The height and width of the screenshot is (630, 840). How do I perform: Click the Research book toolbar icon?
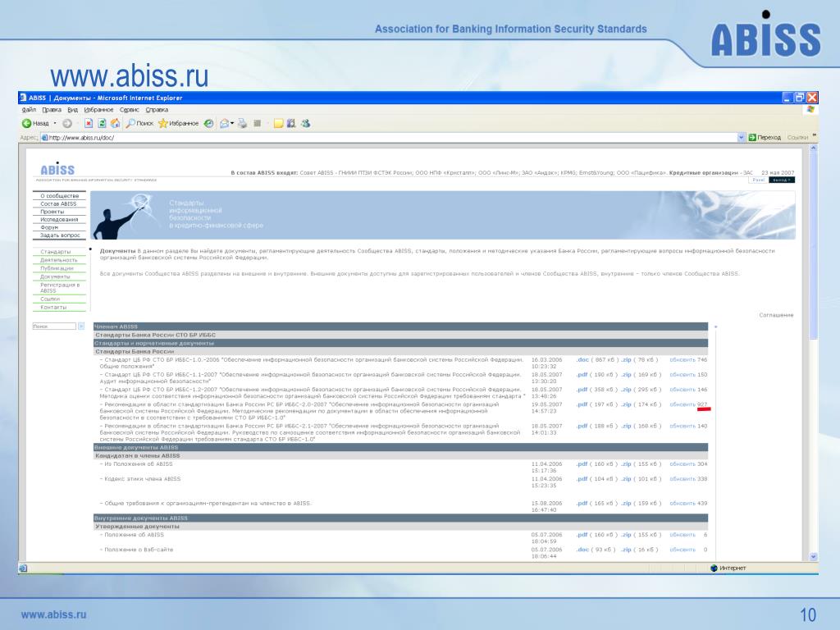tap(291, 123)
